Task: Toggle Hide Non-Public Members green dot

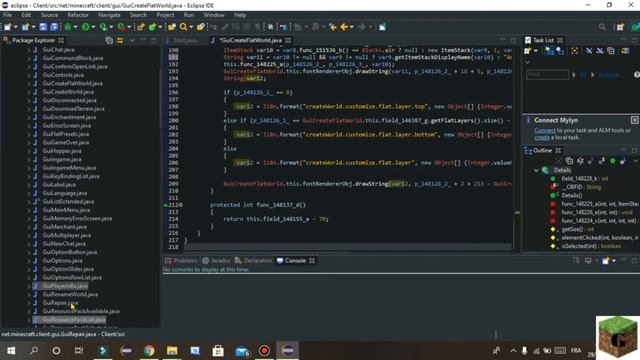Action: 612,161
